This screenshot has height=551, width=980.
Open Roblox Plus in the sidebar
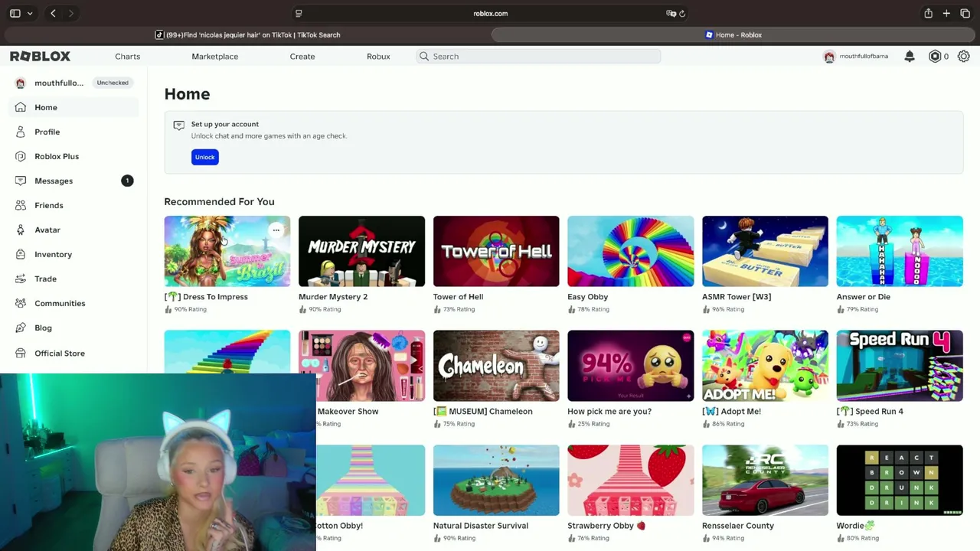(x=73, y=156)
